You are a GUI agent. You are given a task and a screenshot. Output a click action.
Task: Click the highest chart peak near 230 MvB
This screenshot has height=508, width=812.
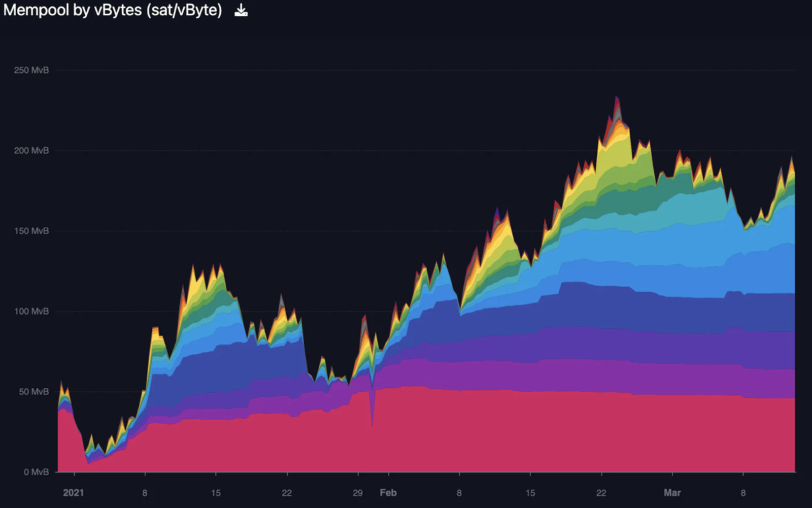(x=617, y=99)
